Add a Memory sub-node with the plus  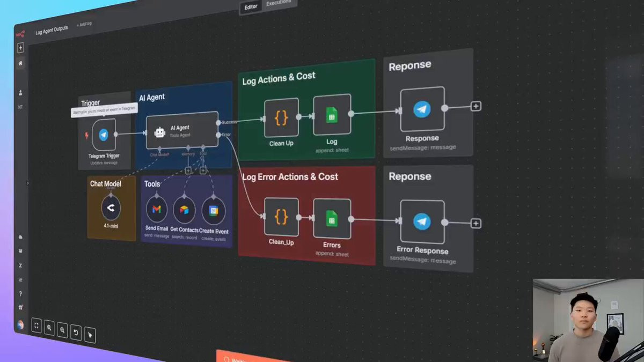[188, 171]
